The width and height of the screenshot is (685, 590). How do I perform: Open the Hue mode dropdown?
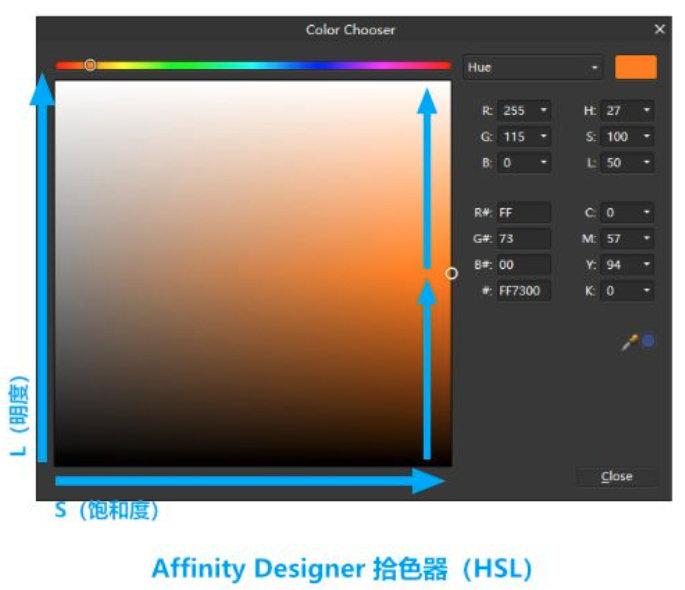pyautogui.click(x=532, y=67)
